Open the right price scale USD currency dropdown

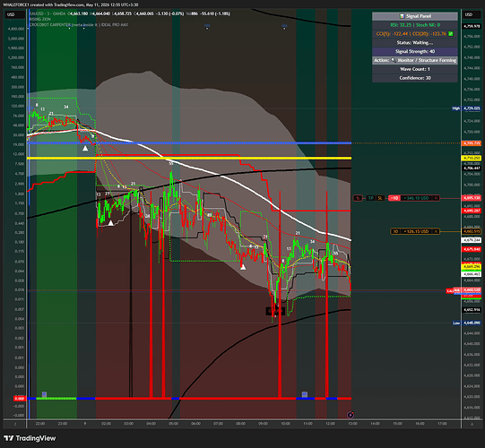(469, 14)
